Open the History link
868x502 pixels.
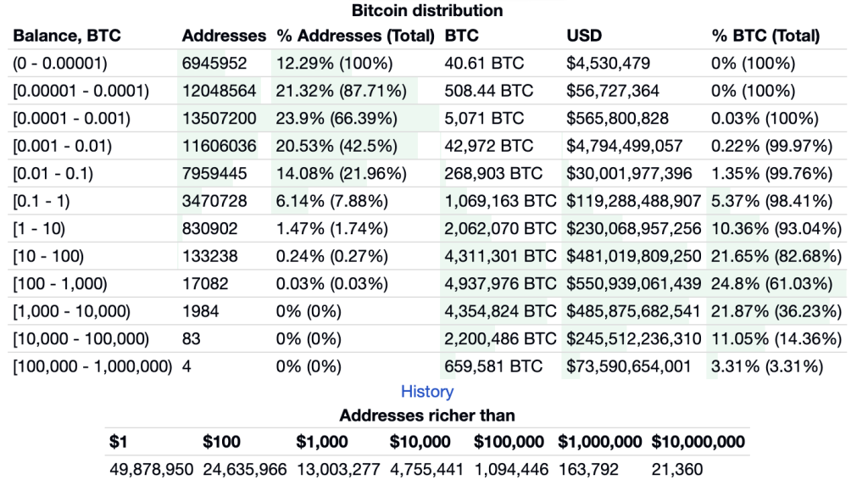(427, 392)
